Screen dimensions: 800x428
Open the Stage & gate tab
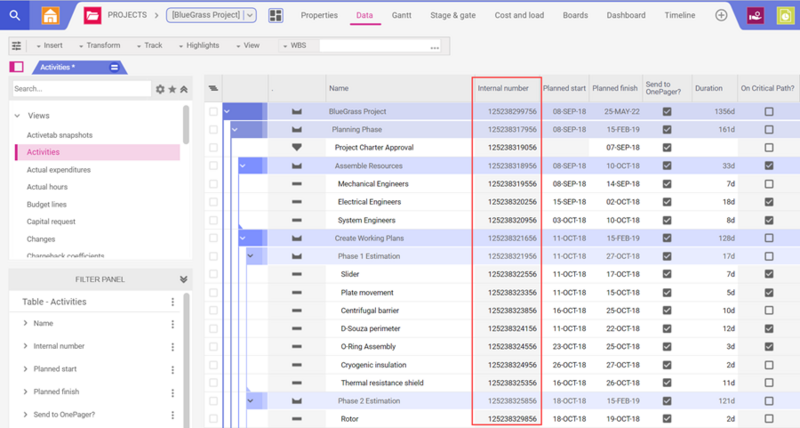pyautogui.click(x=453, y=15)
